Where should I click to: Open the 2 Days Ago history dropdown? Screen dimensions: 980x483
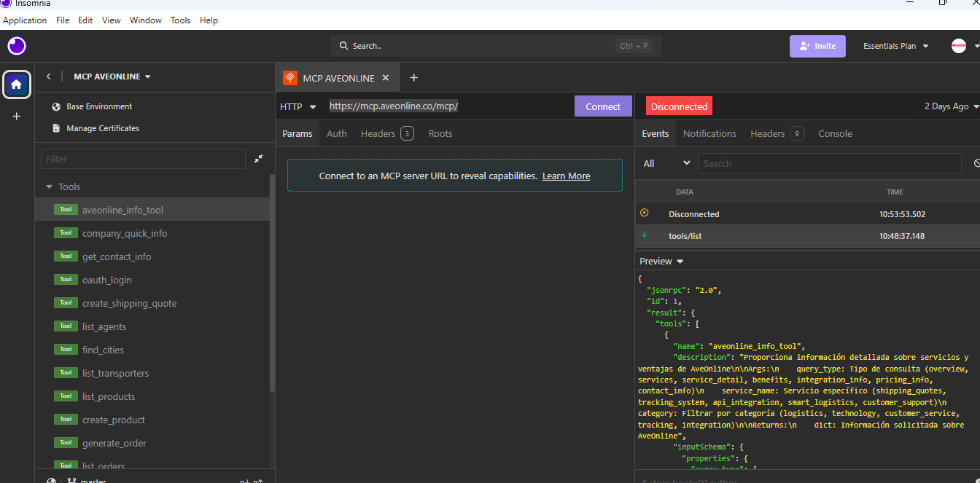952,106
